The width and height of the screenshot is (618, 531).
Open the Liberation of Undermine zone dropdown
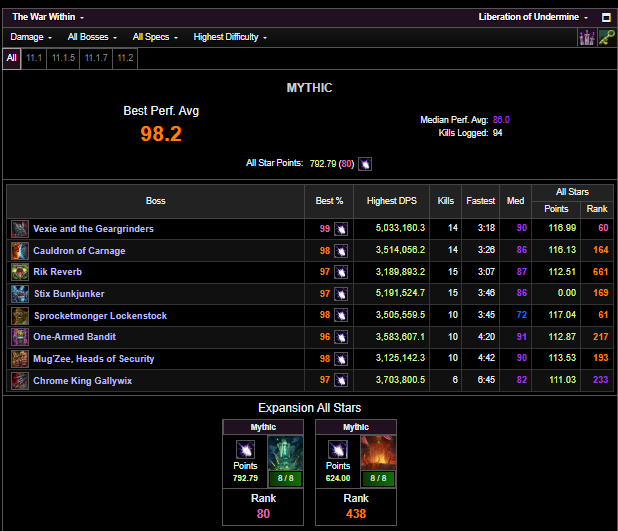tap(533, 17)
